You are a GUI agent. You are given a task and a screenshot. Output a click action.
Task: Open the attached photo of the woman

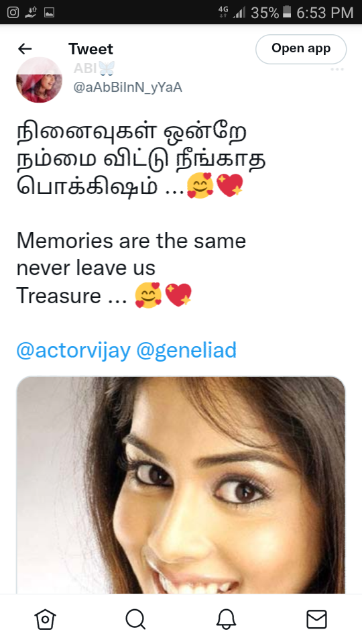point(180,485)
